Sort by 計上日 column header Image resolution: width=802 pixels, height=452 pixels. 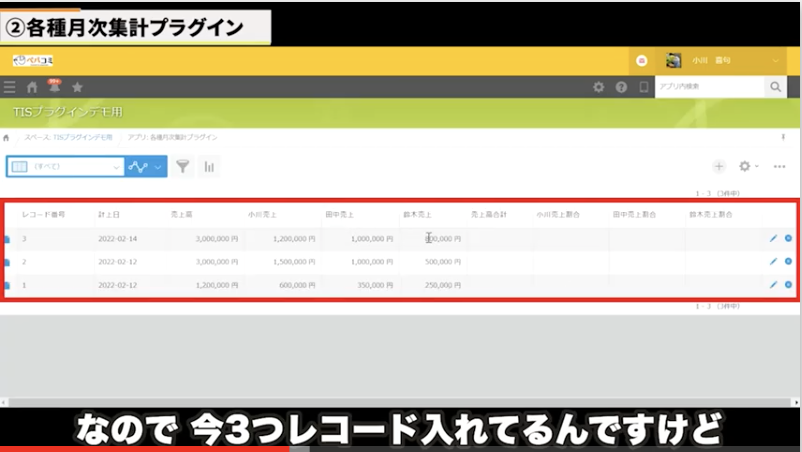click(109, 214)
